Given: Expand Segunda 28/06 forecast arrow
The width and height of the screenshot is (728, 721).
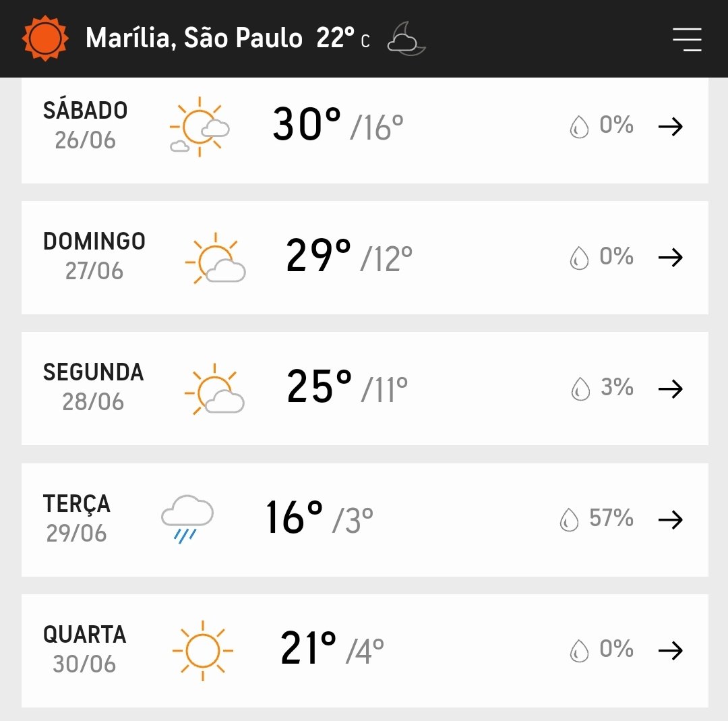Looking at the screenshot, I should click(671, 388).
